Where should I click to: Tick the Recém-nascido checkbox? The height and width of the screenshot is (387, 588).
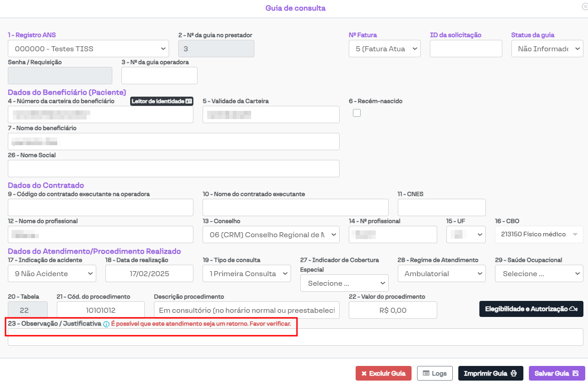click(357, 113)
